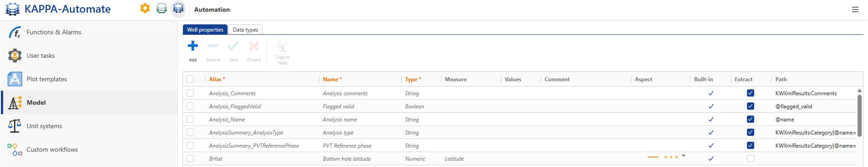The height and width of the screenshot is (167, 868).
Task: Click the 'Flagged valid' name cell
Action: point(338,107)
